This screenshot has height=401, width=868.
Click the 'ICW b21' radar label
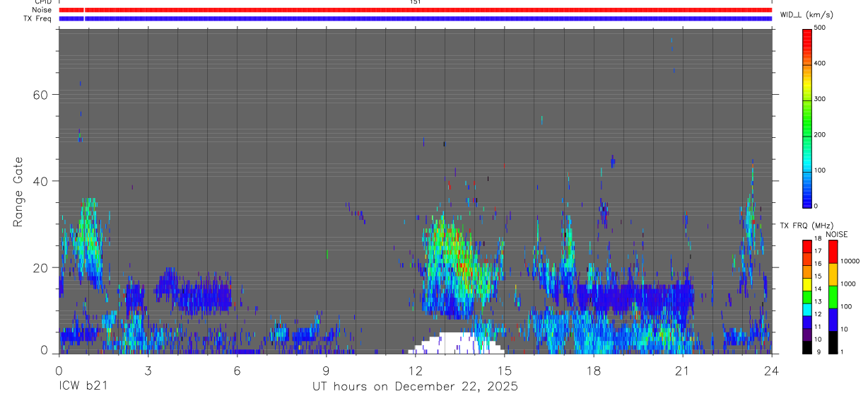tap(83, 386)
